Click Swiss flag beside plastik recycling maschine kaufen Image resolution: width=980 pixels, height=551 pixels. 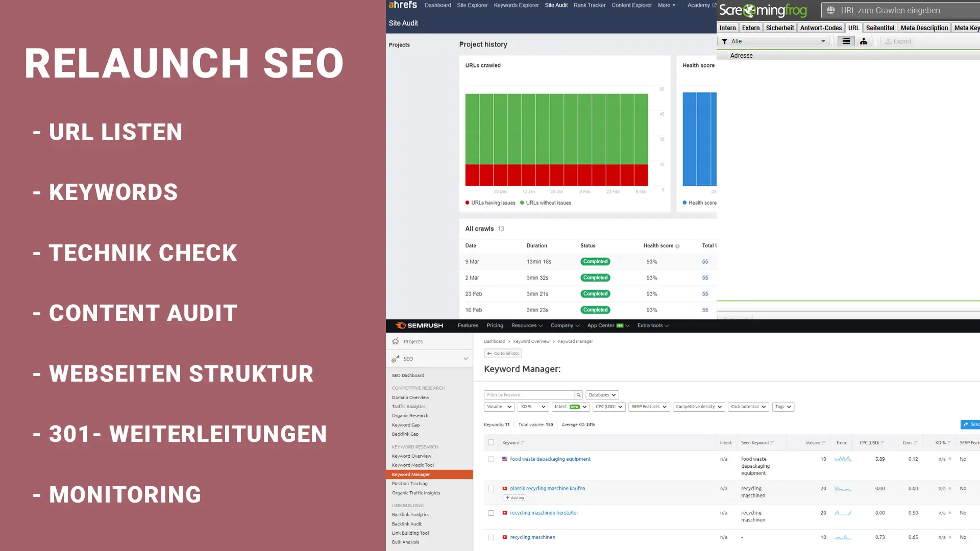tap(505, 488)
